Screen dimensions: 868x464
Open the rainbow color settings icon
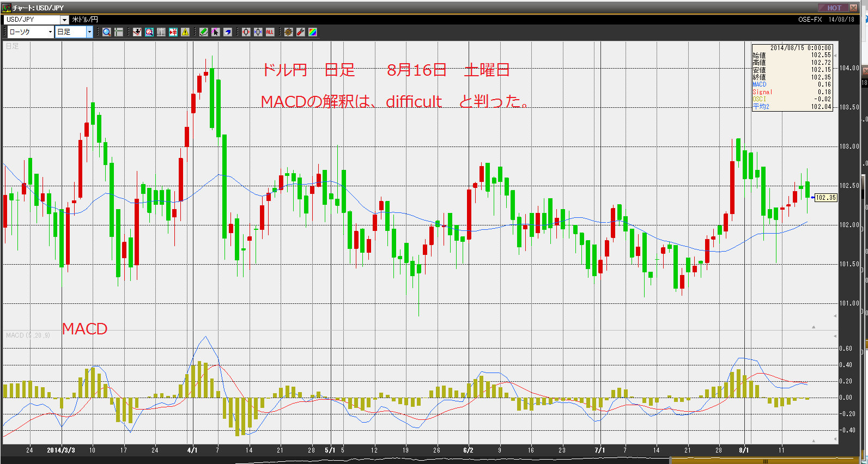(x=312, y=32)
